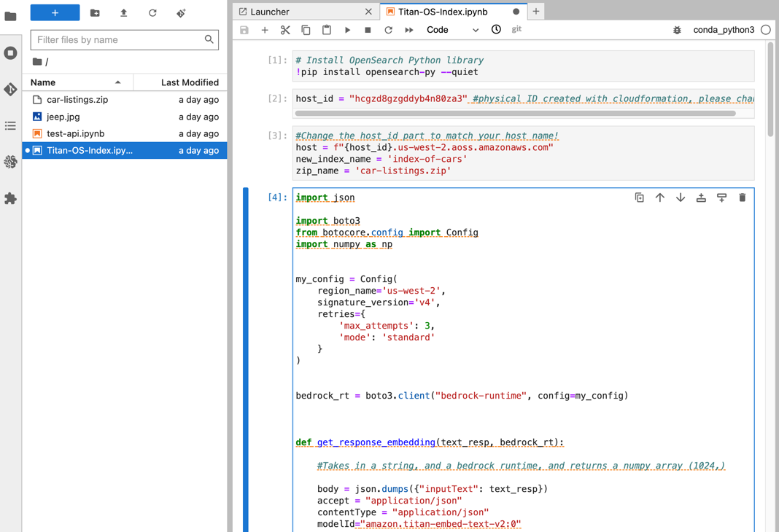The width and height of the screenshot is (779, 532).
Task: Click the Filter files by name field
Action: (x=118, y=39)
